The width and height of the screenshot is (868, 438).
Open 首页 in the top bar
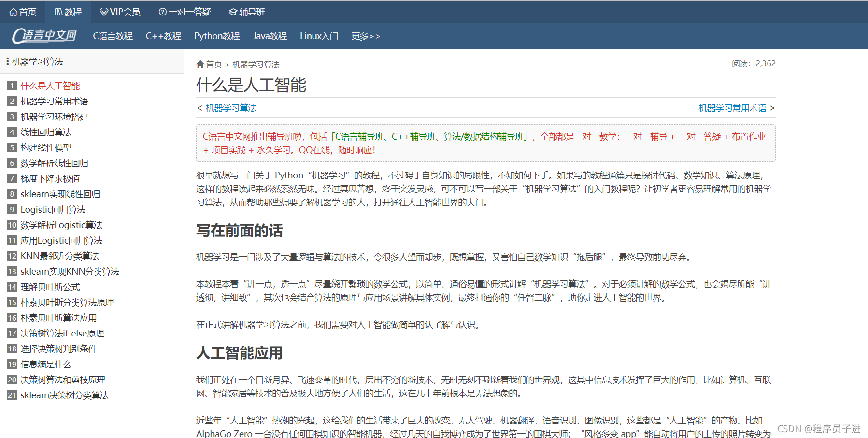point(23,12)
